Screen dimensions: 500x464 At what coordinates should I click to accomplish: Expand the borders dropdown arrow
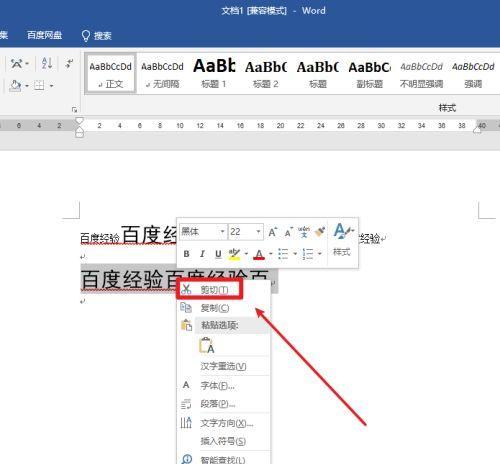pyautogui.click(x=51, y=86)
